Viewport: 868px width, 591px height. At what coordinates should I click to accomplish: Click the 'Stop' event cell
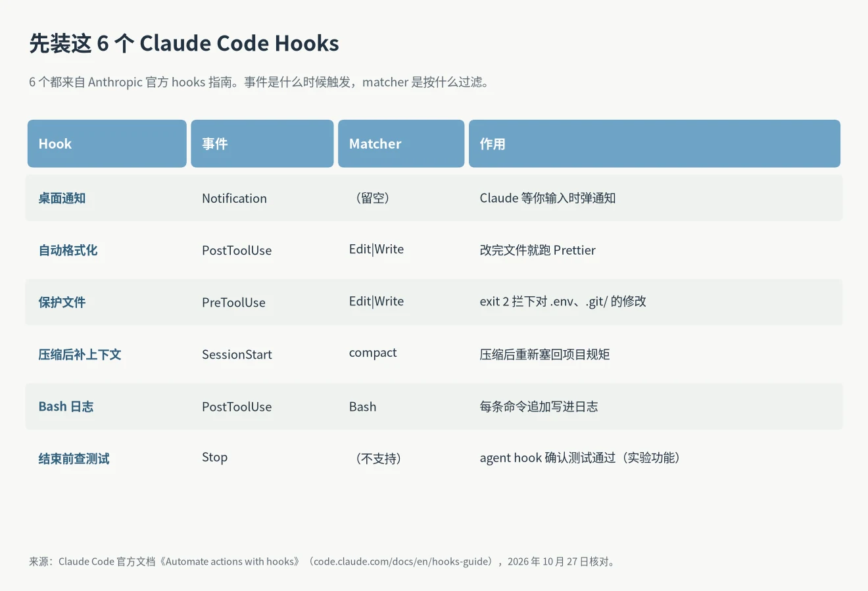(x=214, y=457)
